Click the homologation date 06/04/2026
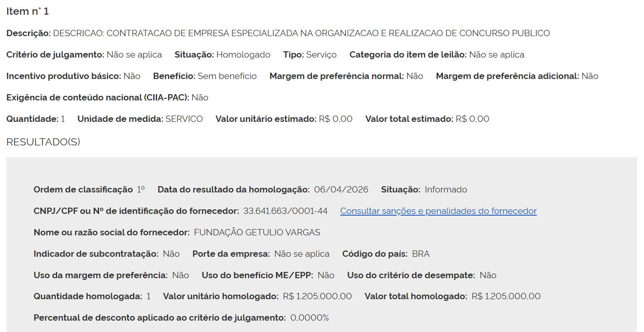 pos(341,190)
